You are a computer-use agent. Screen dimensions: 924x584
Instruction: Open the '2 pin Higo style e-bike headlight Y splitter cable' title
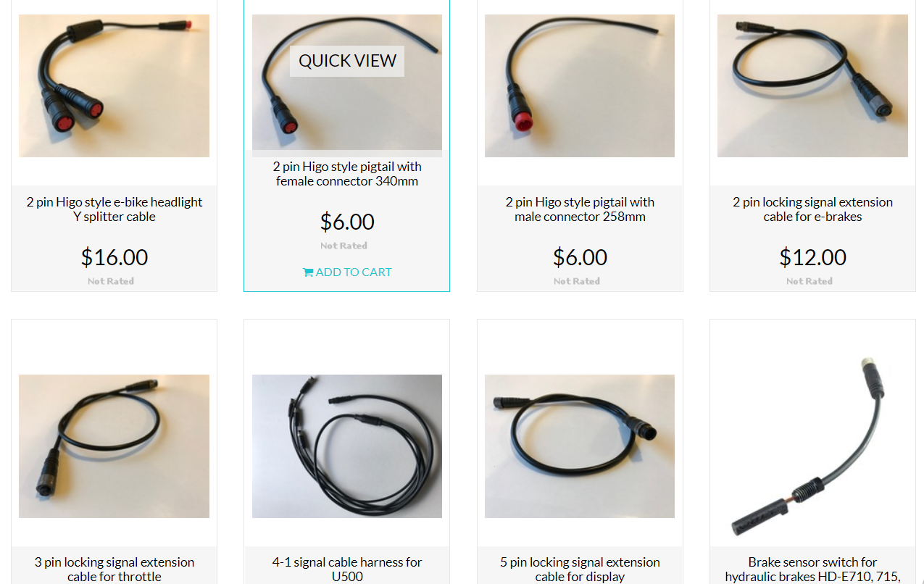[115, 209]
